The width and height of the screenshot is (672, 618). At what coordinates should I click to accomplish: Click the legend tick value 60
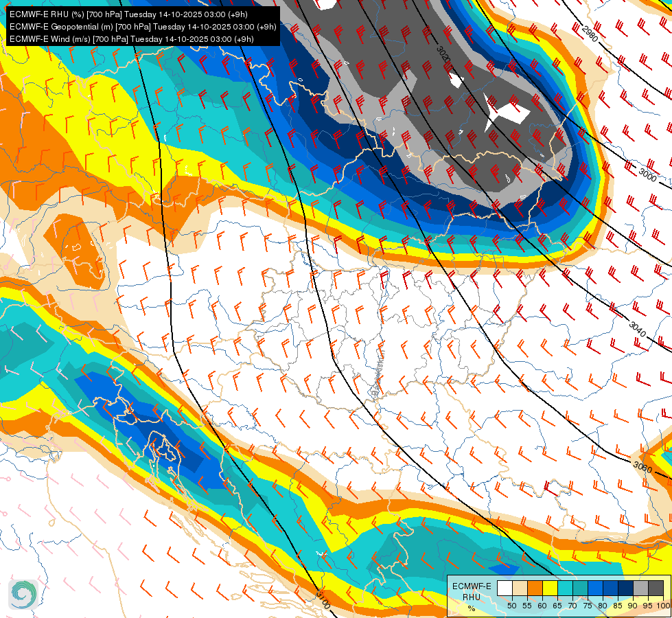[542, 606]
